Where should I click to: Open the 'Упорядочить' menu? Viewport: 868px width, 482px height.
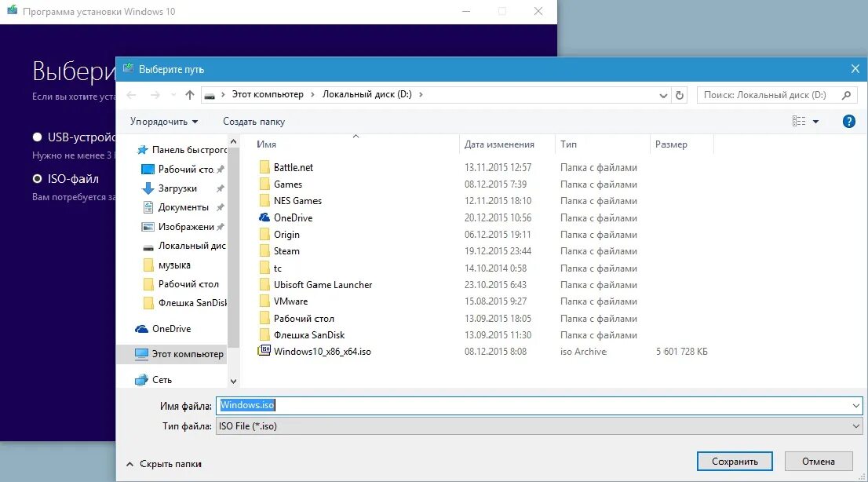point(164,122)
